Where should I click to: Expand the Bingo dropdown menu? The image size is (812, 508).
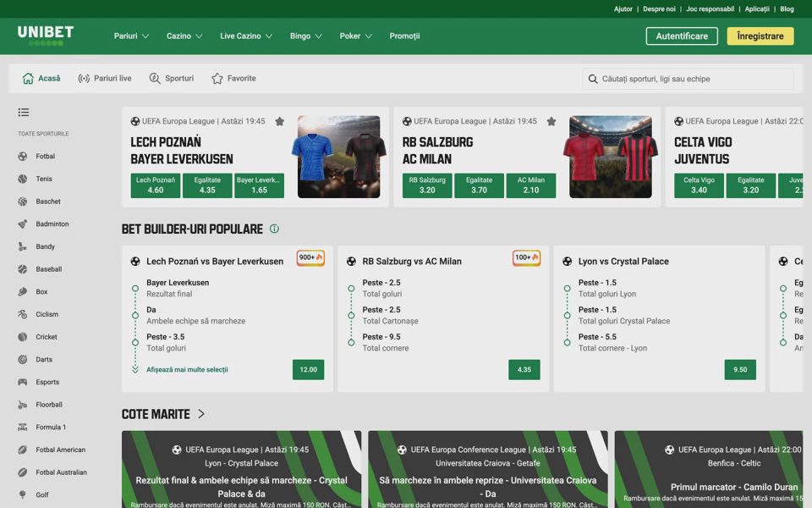tap(306, 36)
